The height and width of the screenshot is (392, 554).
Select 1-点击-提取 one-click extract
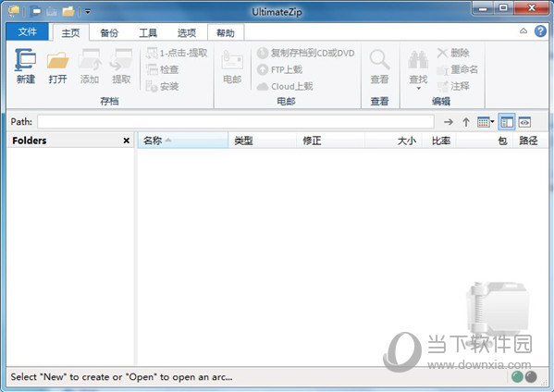177,53
